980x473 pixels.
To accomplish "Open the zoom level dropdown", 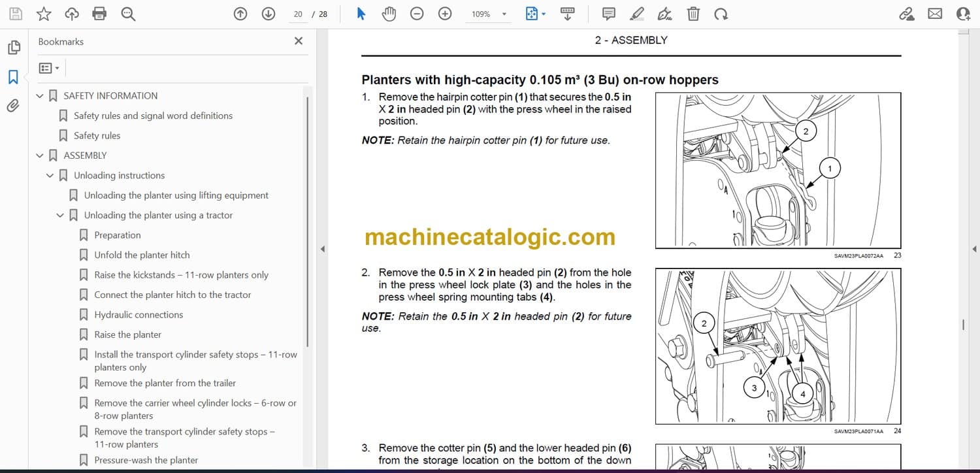I will tap(504, 14).
